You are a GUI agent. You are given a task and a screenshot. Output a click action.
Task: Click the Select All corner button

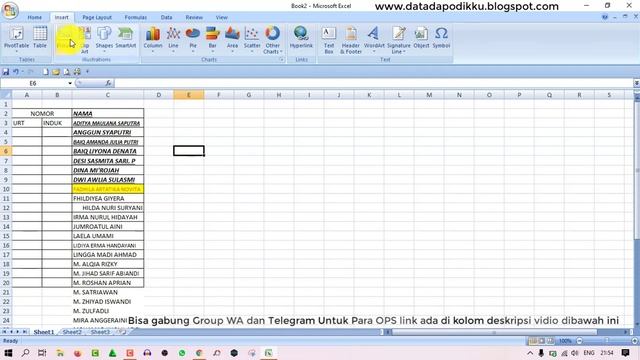6,95
